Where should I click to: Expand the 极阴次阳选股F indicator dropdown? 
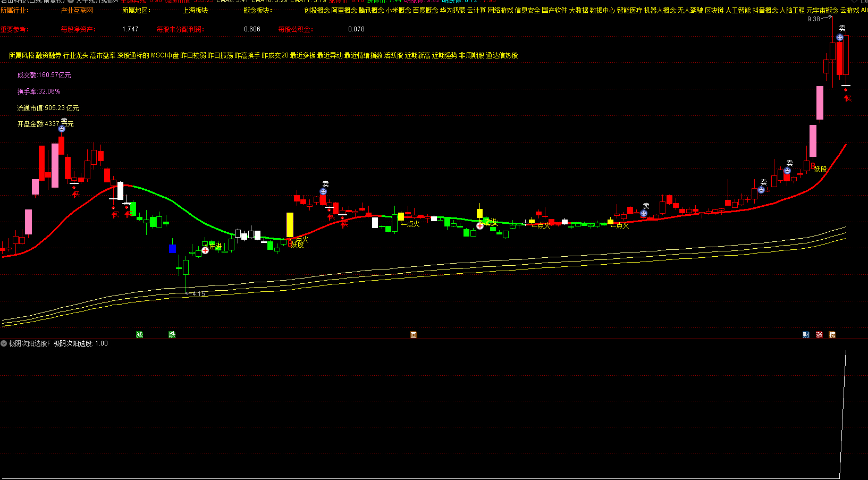4,343
